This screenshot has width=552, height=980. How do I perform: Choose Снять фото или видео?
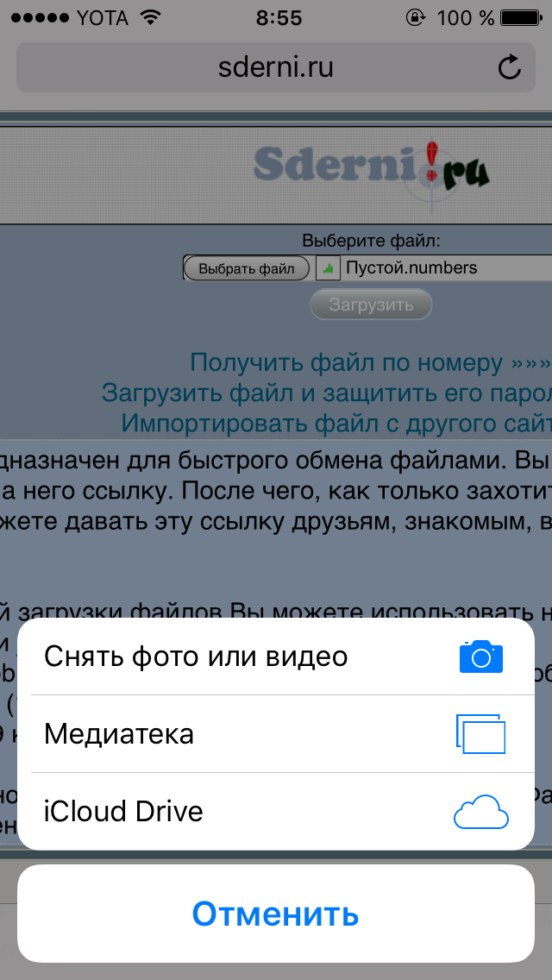point(276,656)
